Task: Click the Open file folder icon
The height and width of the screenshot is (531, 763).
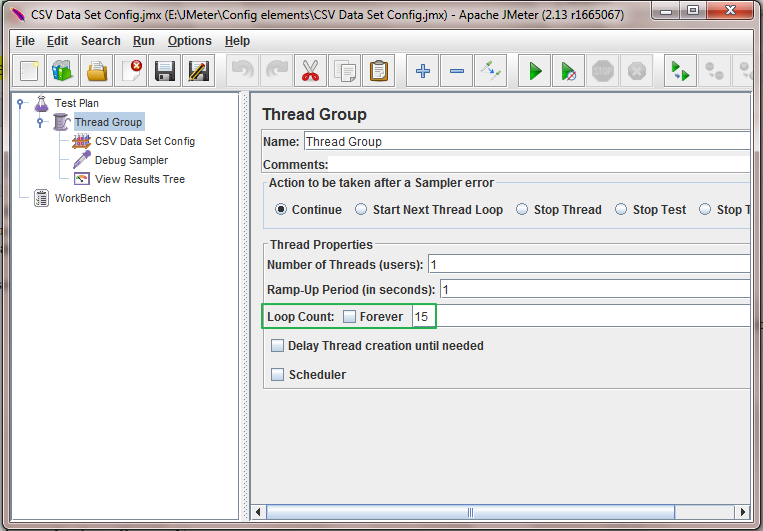Action: point(96,71)
